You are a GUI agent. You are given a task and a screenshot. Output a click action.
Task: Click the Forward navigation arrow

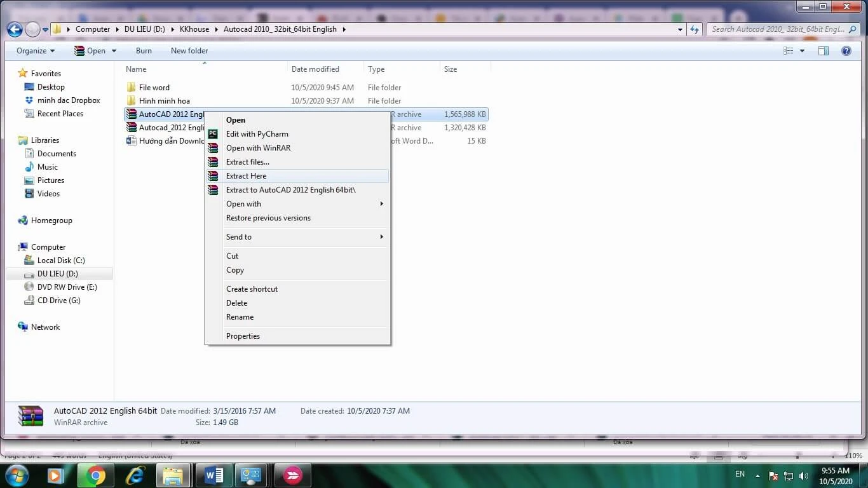[32, 29]
